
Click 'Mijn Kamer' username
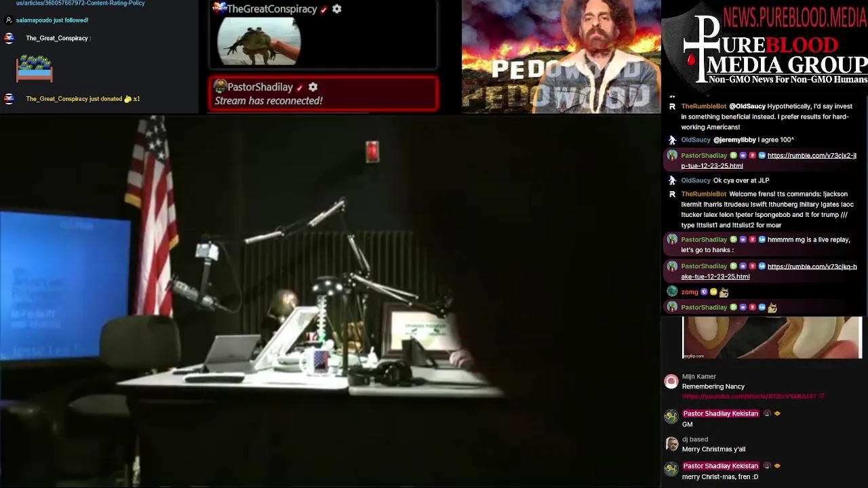click(x=699, y=377)
